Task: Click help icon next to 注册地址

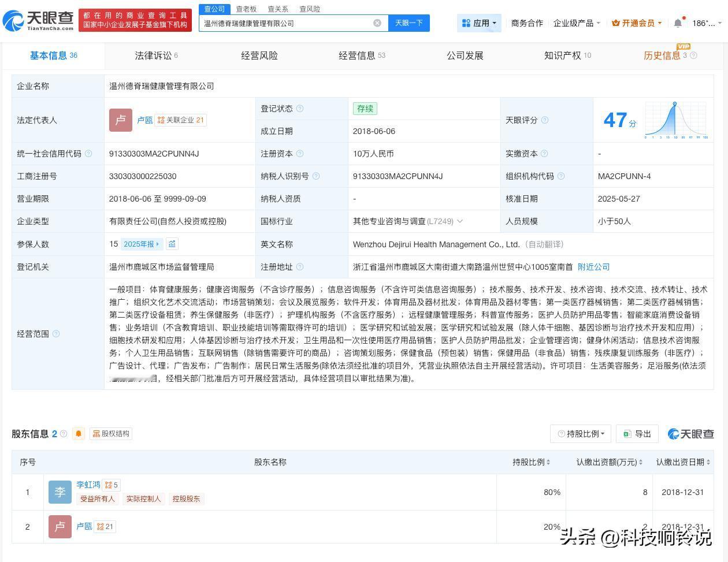Action: [299, 267]
